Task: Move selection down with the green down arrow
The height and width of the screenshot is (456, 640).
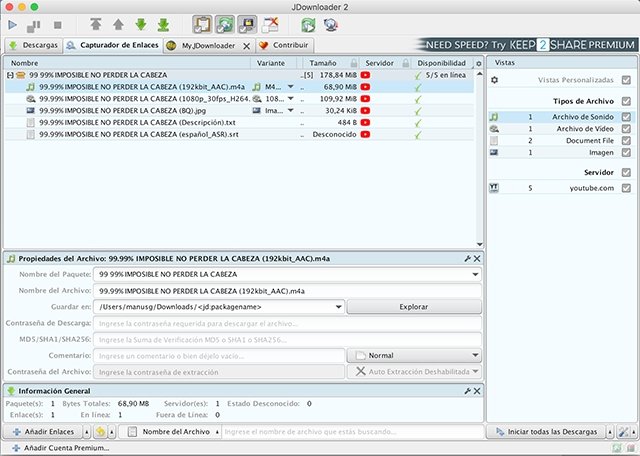Action: coord(141,24)
